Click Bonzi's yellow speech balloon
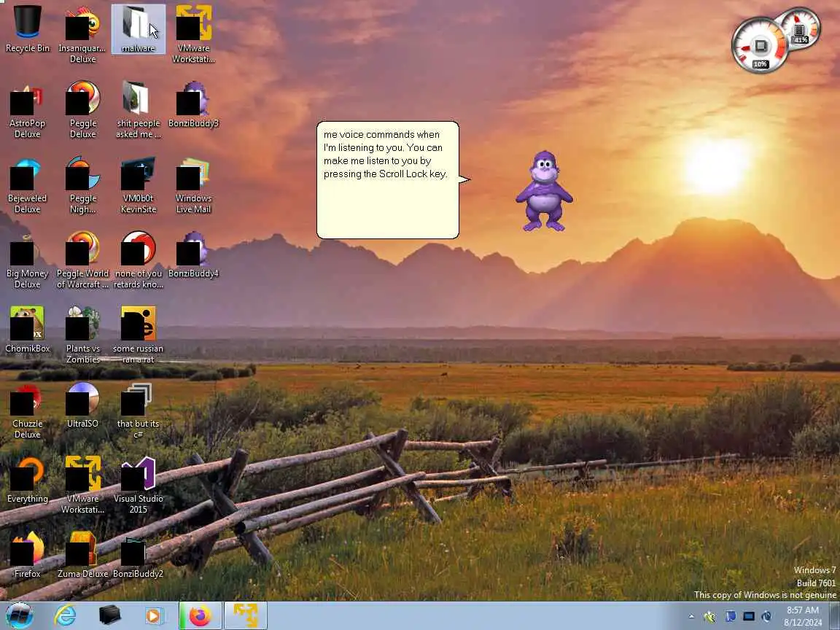Screen dimensions: 840x630 pyautogui.click(x=388, y=180)
